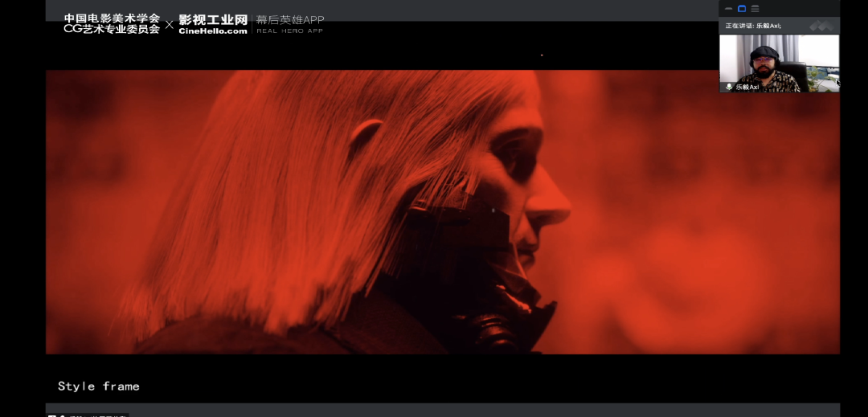Click the small status label at bottom left
This screenshot has height=417, width=868.
coord(88,415)
